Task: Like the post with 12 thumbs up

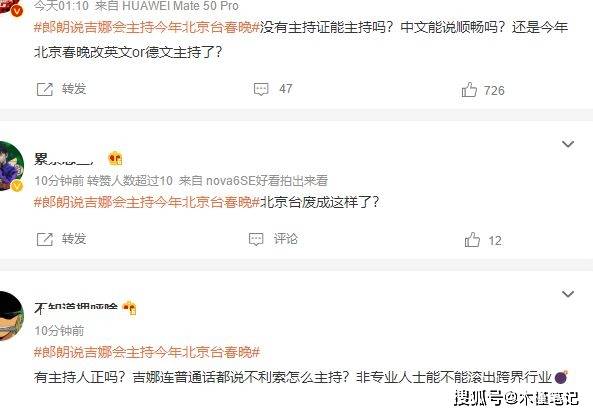Action: coord(472,240)
